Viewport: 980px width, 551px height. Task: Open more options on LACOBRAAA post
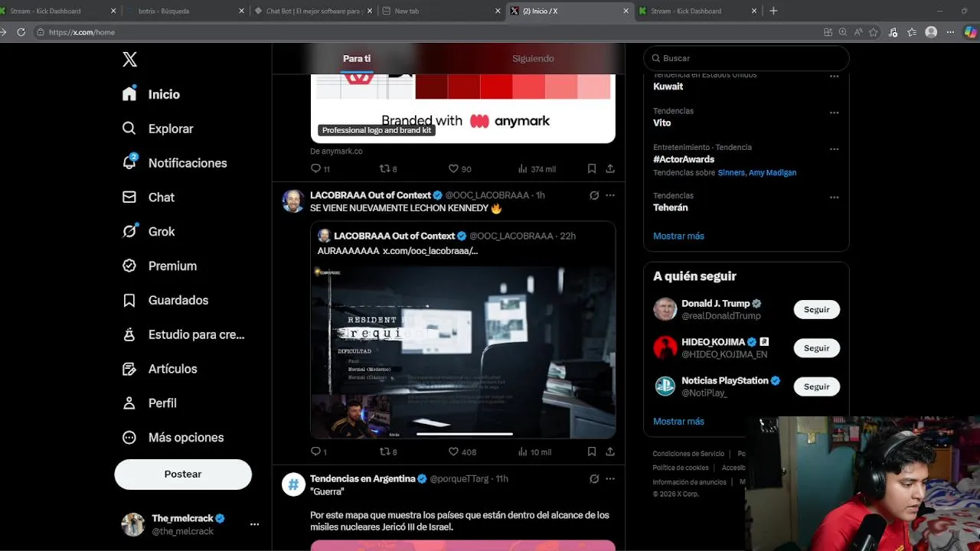(610, 195)
